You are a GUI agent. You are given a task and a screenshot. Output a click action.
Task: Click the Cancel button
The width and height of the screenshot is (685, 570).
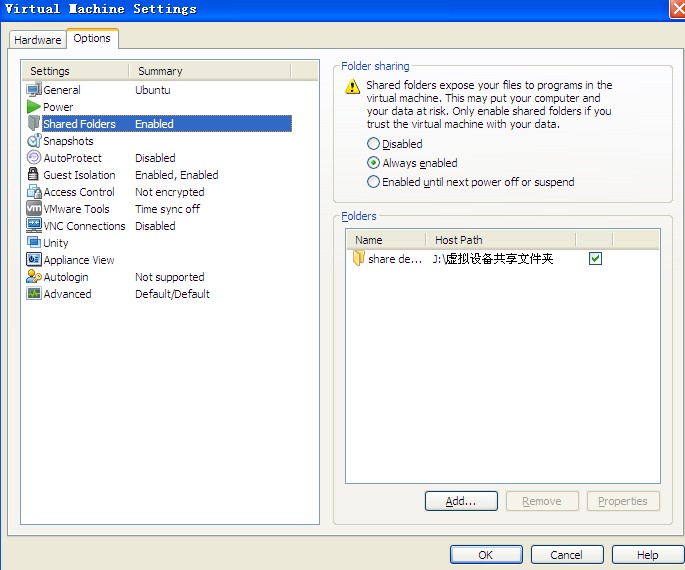pos(567,555)
